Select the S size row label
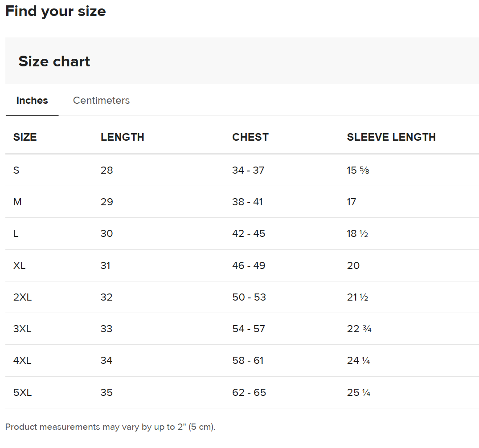 (x=16, y=170)
